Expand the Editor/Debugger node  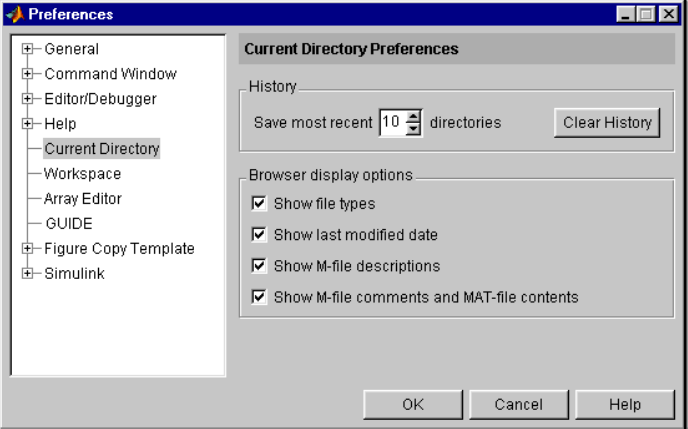(x=27, y=99)
